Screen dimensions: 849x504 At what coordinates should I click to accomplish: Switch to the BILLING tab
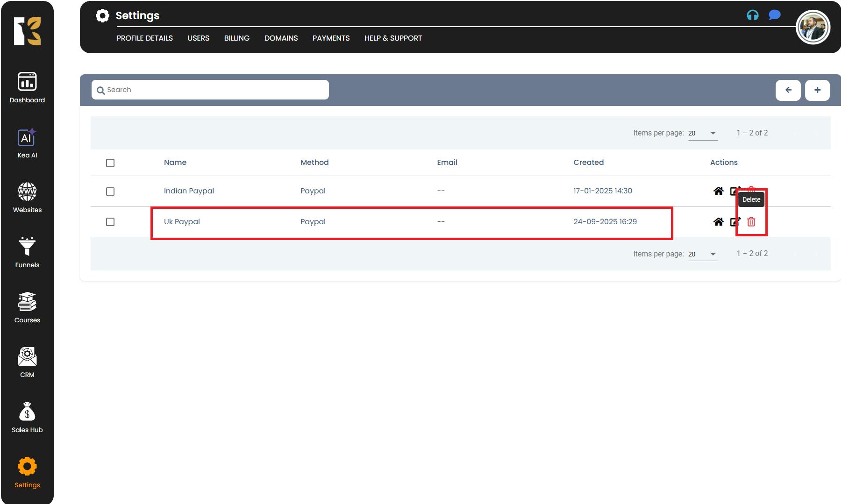[x=236, y=38]
